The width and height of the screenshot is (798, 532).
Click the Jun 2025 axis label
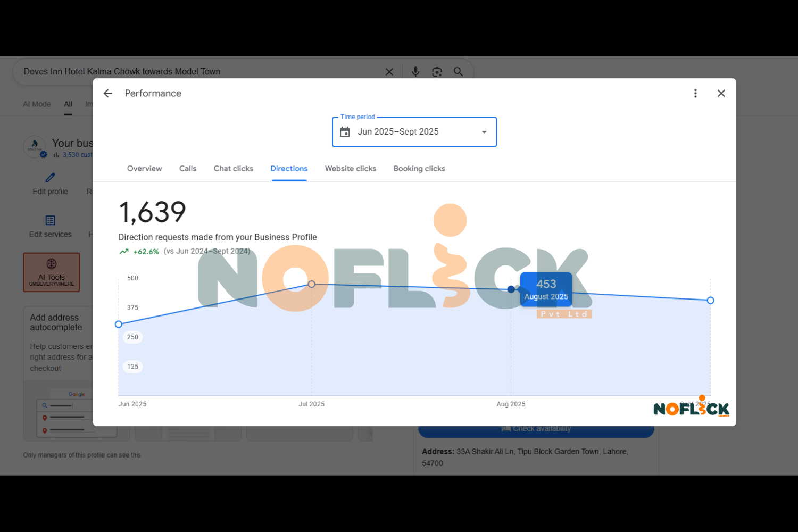[132, 404]
